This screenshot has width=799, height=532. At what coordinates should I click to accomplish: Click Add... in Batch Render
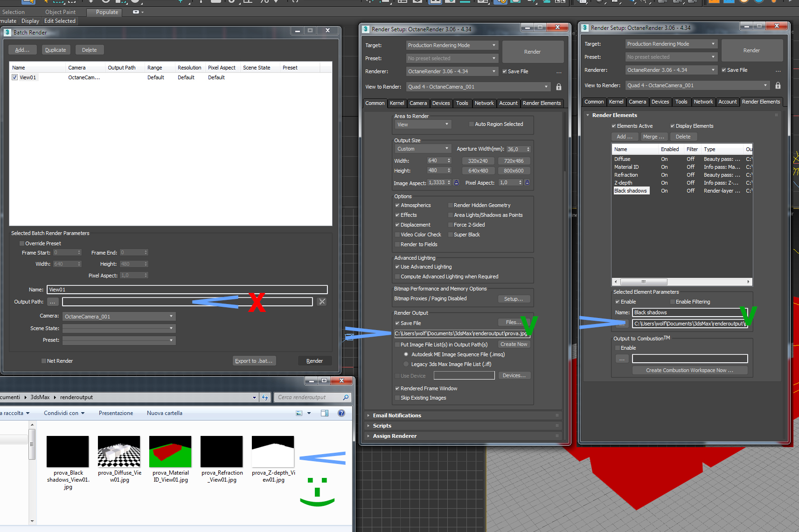22,50
